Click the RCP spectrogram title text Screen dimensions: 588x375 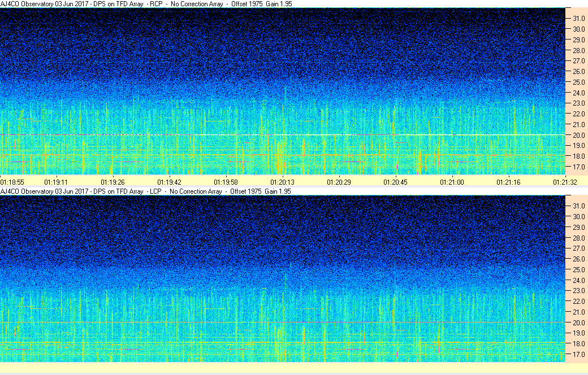pyautogui.click(x=146, y=4)
